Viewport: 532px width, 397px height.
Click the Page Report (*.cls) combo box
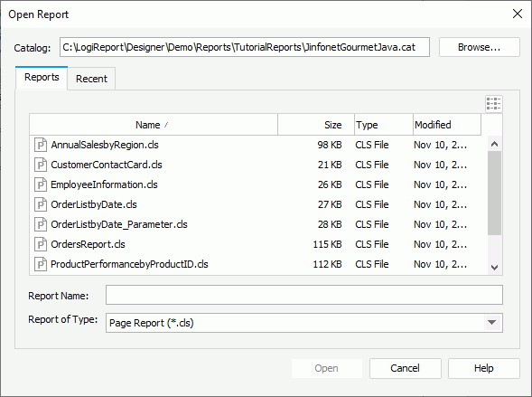(x=304, y=323)
